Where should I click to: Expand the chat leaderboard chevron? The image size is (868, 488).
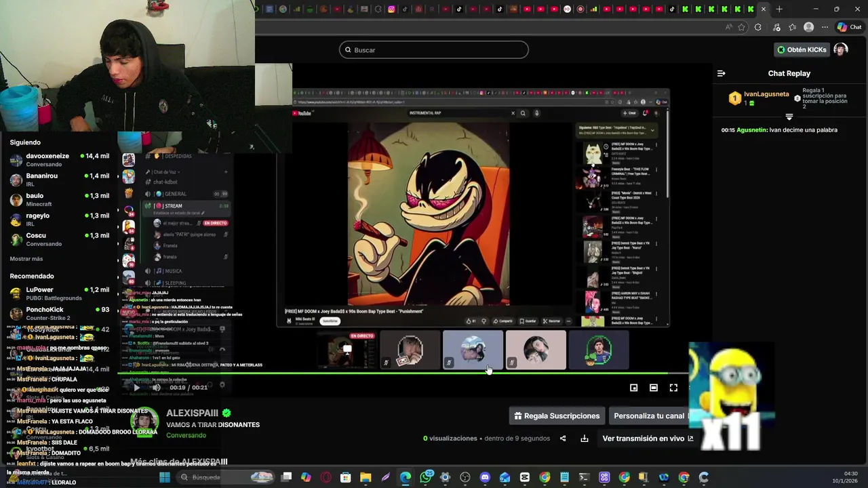pos(789,117)
